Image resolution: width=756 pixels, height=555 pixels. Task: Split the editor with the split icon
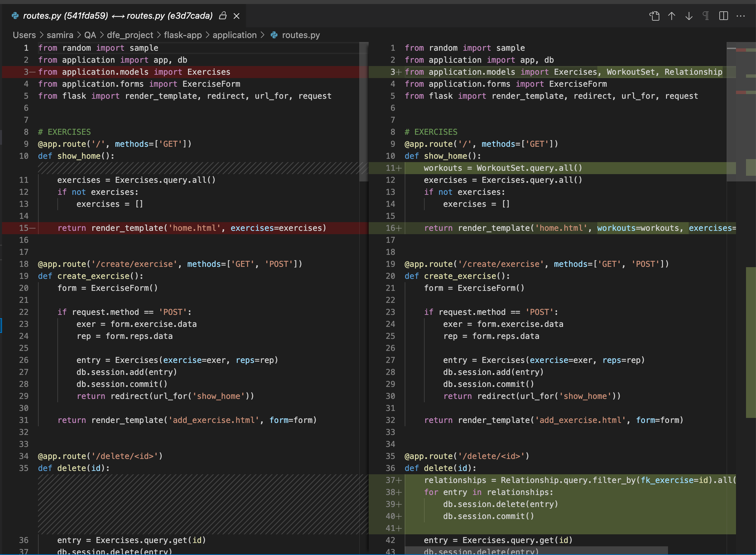723,16
